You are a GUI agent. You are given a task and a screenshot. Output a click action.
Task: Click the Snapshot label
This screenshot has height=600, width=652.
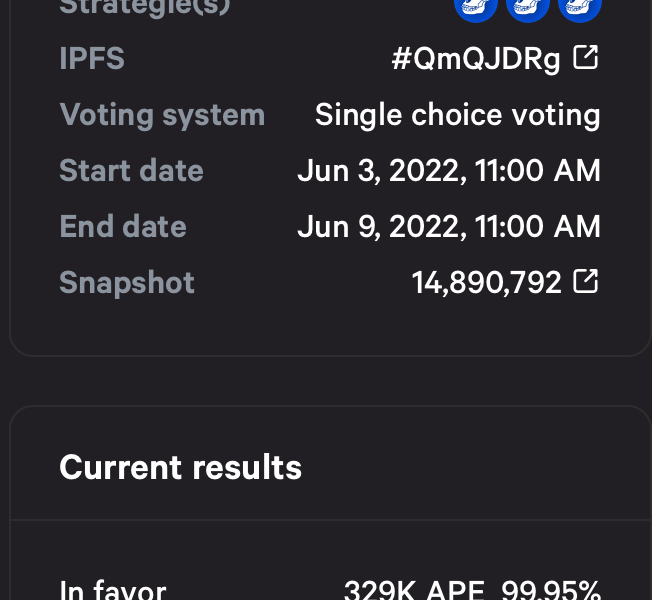127,283
